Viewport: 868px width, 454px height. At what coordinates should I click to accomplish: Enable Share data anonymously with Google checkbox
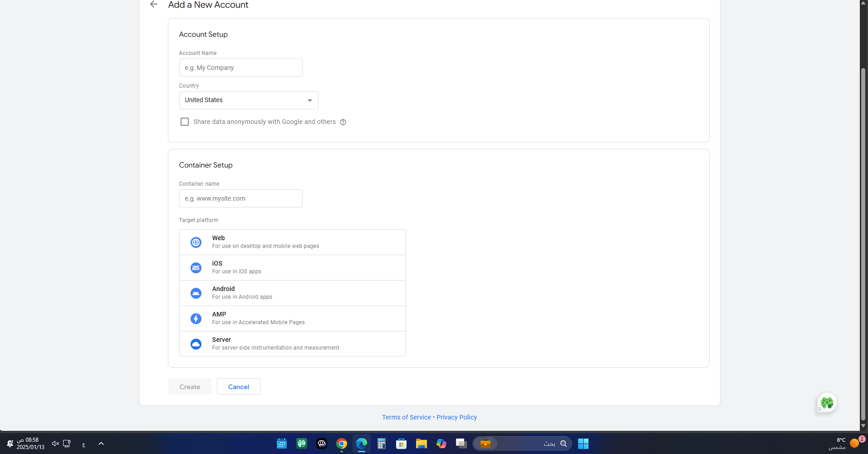pos(185,122)
